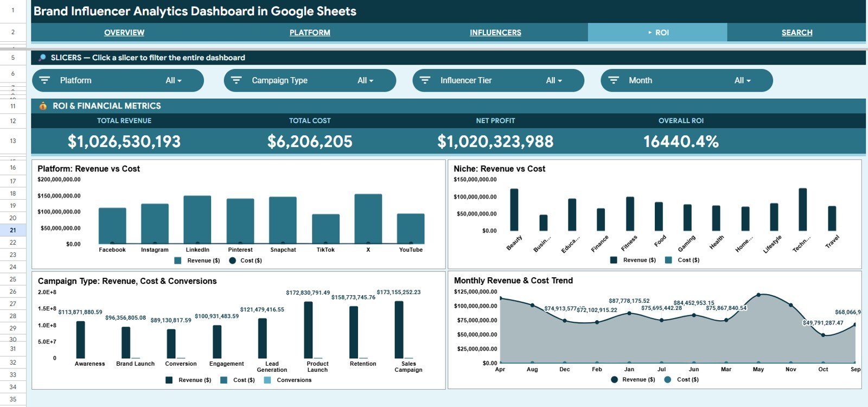Select the $173,155,252.23 data label
This screenshot has height=407, width=868.
click(x=399, y=292)
